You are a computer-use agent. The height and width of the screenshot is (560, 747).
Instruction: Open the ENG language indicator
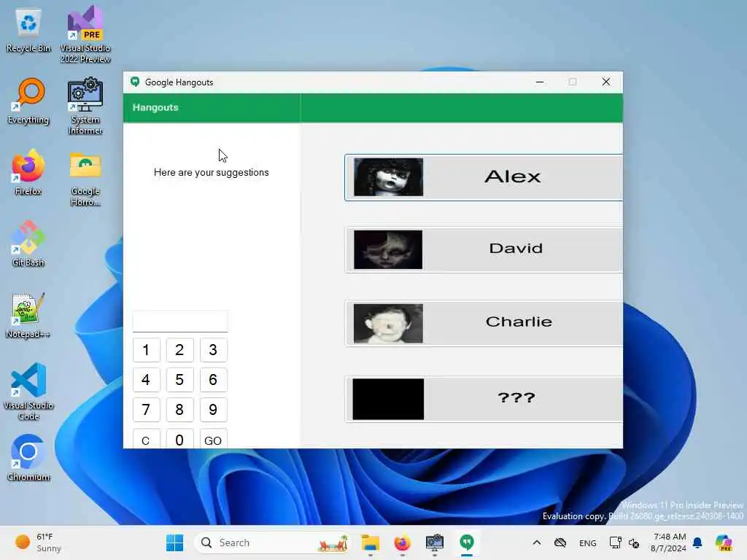coord(587,542)
